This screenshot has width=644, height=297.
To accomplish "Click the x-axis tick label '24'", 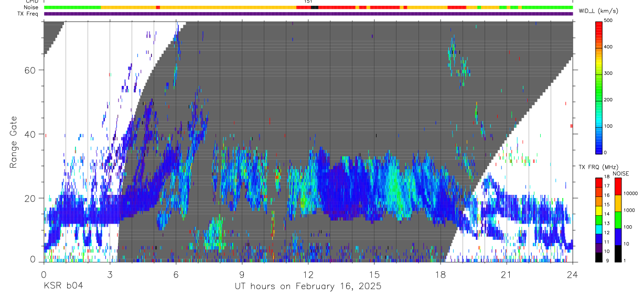I will [572, 274].
